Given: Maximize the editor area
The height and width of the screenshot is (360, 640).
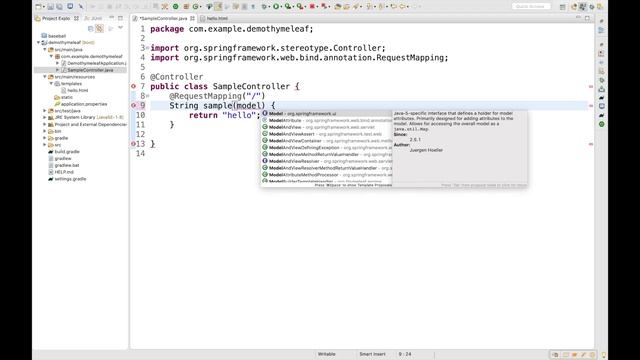Looking at the screenshot, I should [587, 18].
